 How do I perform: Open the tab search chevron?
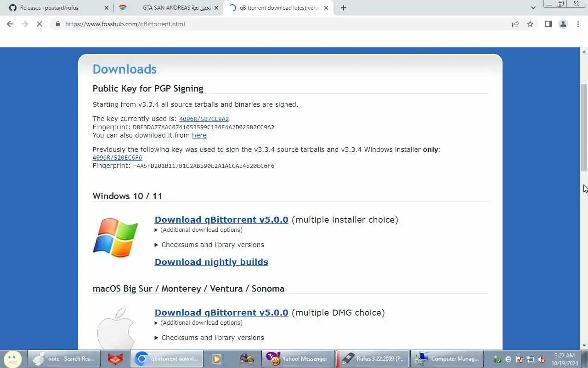[533, 8]
